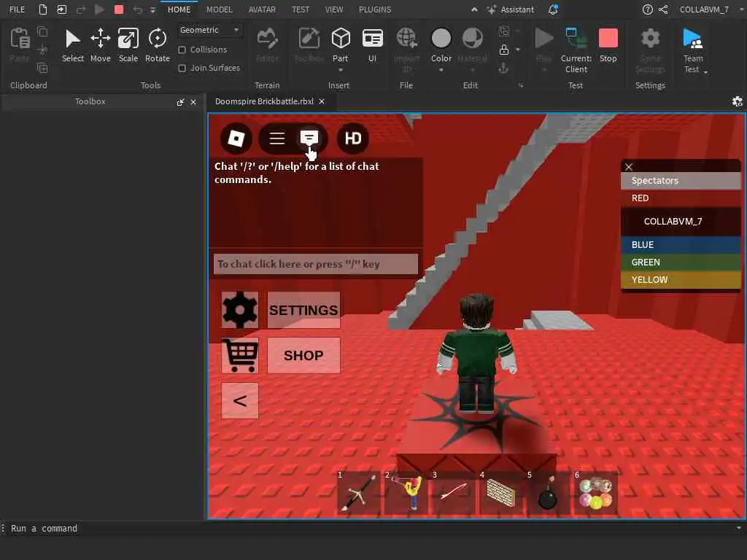Click the help question mark icon

[647, 9]
